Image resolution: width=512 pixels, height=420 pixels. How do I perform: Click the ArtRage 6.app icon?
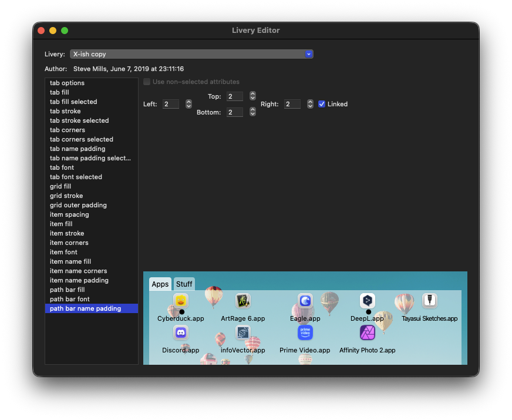click(x=243, y=301)
